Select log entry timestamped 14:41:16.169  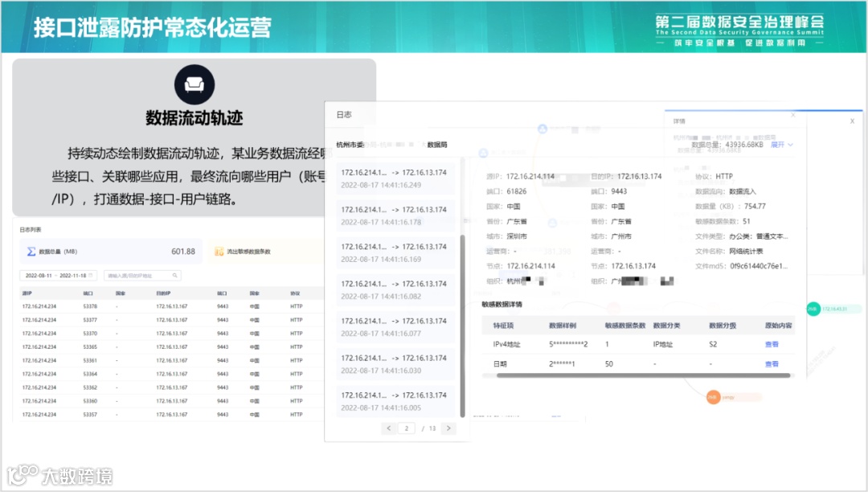point(394,253)
